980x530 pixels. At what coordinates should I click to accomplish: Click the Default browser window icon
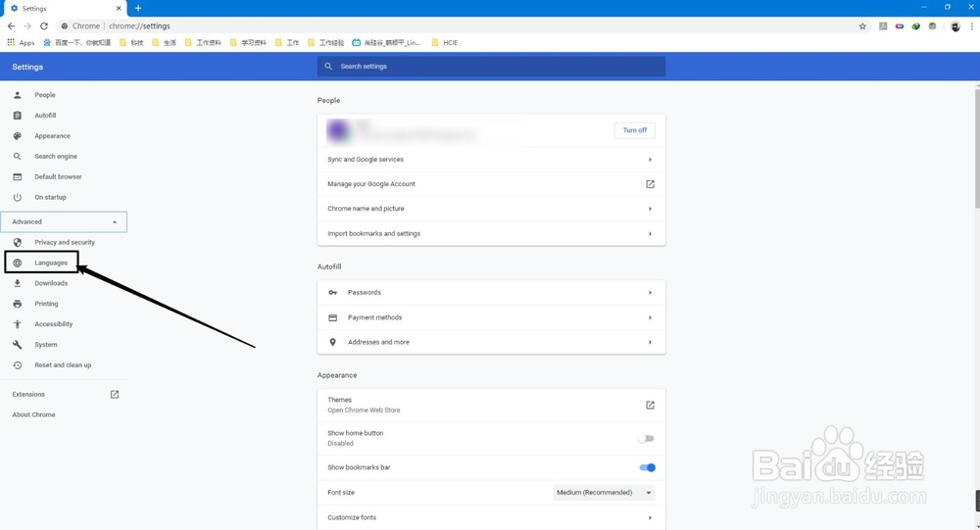coord(18,177)
